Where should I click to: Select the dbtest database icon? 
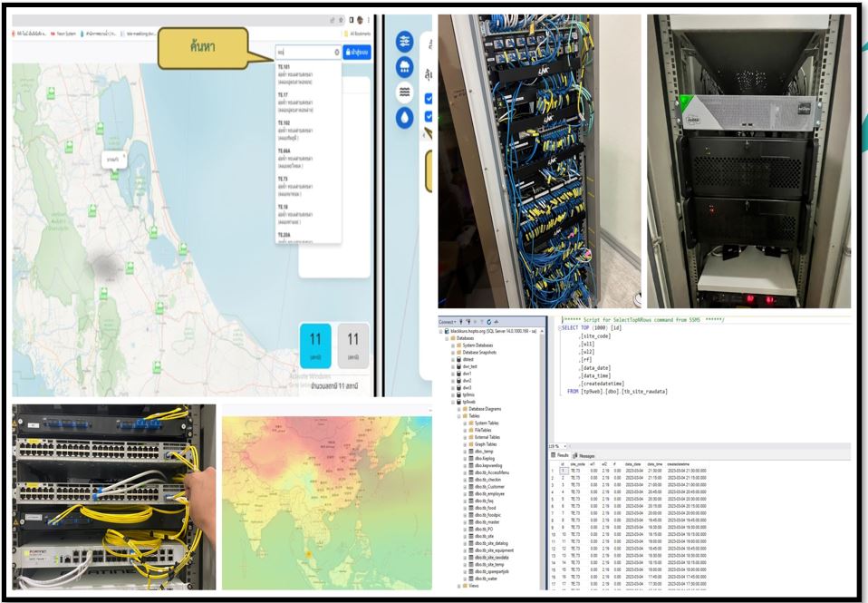click(458, 359)
